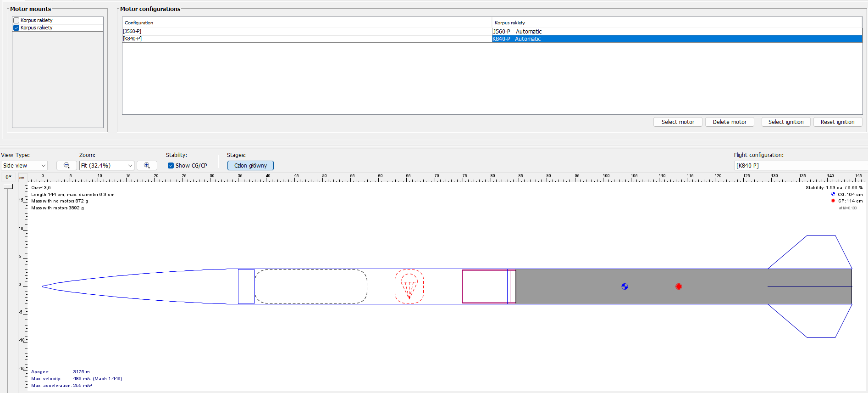The image size is (868, 393).
Task: Enable the unchecked Korpus rakiety motor mount
Action: 17,20
